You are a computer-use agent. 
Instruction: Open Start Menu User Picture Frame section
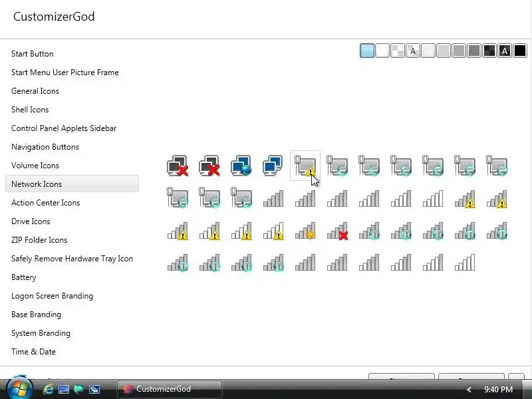point(65,72)
